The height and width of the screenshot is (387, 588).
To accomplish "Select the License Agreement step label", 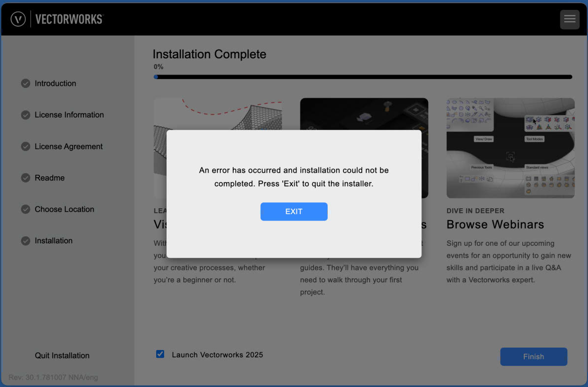I will (x=69, y=147).
